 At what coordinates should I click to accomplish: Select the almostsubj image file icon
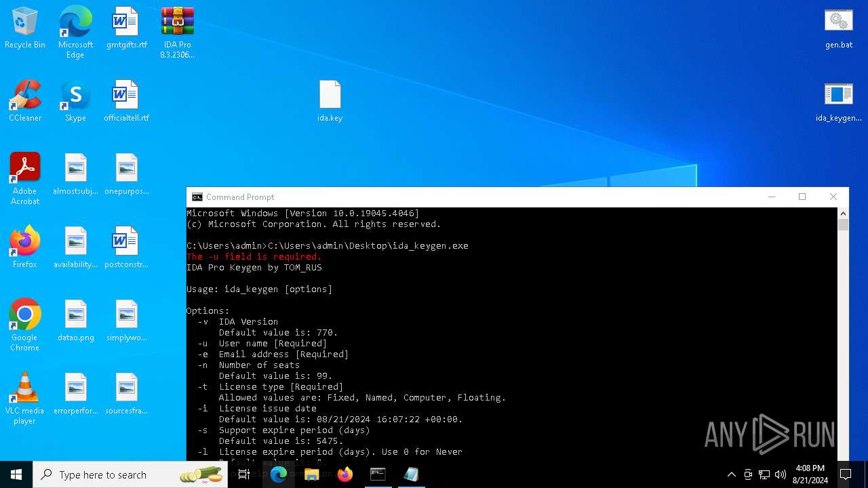tap(75, 175)
